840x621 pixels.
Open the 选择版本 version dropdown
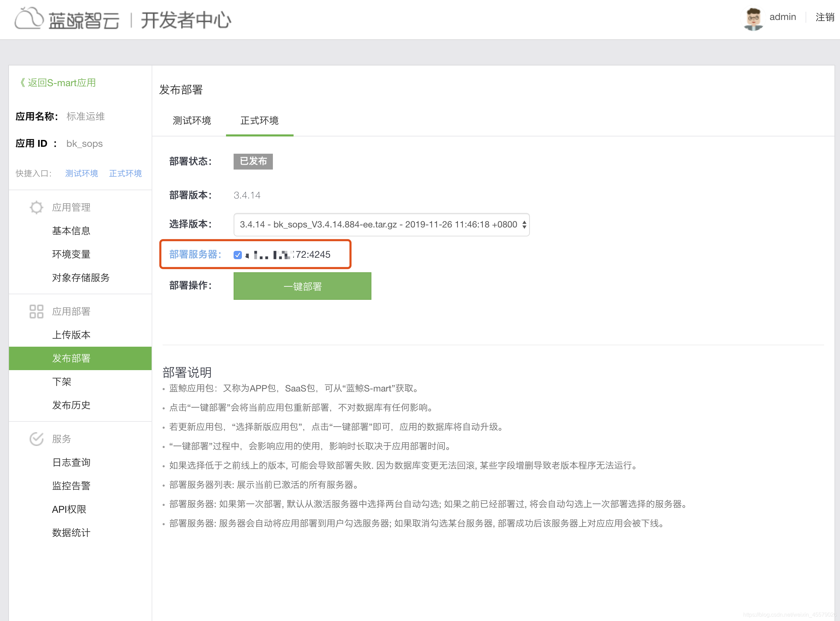(x=381, y=224)
